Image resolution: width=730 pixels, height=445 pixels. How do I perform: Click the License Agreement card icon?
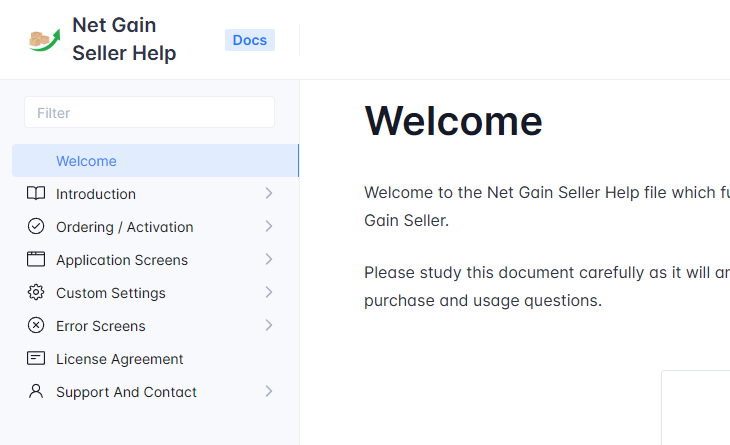[36, 358]
